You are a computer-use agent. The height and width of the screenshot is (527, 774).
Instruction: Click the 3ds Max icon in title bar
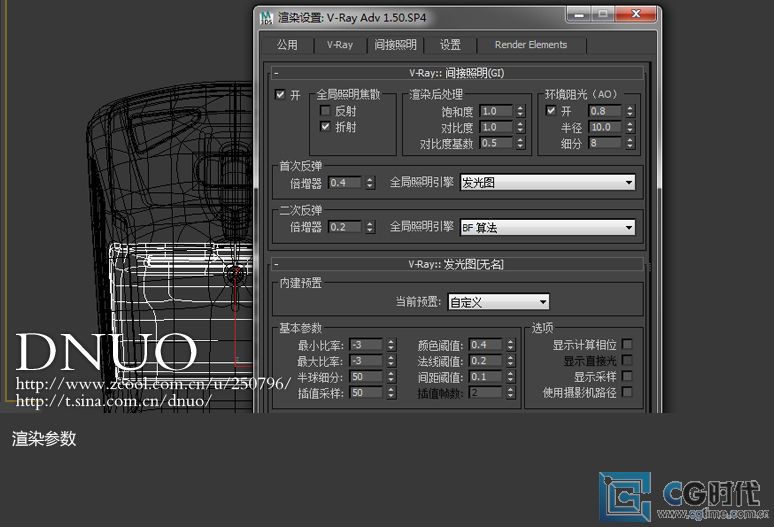[267, 17]
